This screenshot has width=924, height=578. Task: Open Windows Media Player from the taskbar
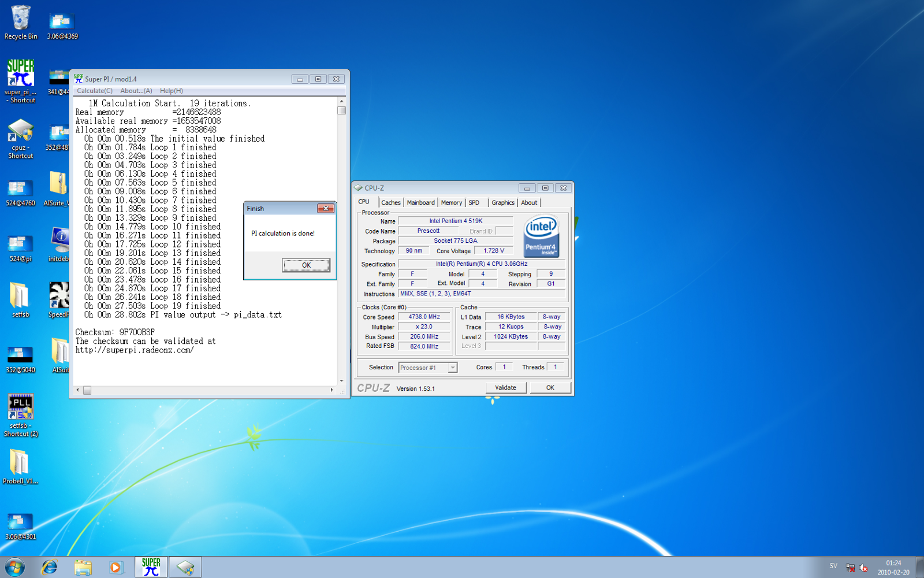[115, 568]
